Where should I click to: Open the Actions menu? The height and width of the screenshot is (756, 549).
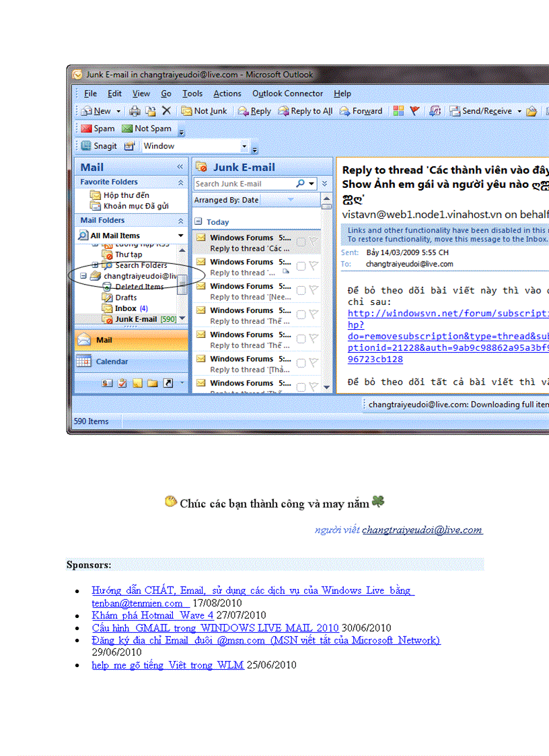(227, 94)
